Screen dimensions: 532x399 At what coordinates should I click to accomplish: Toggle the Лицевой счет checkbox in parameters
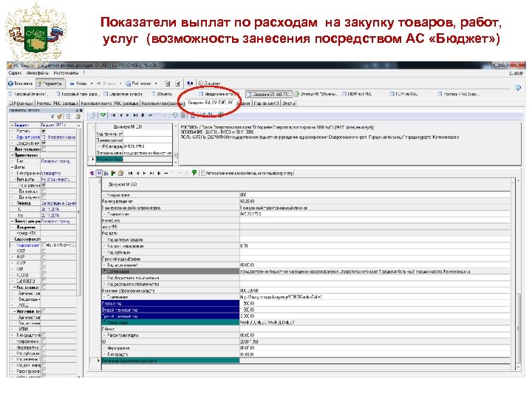44,245
